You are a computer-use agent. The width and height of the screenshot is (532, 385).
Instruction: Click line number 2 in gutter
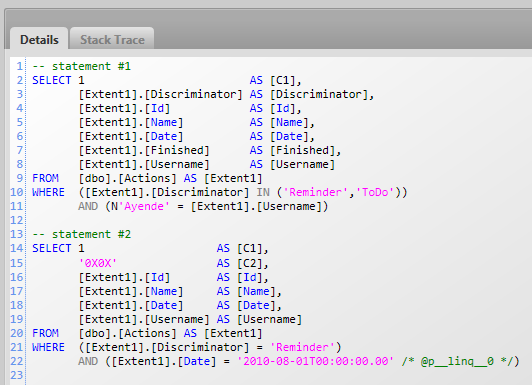click(x=20, y=80)
